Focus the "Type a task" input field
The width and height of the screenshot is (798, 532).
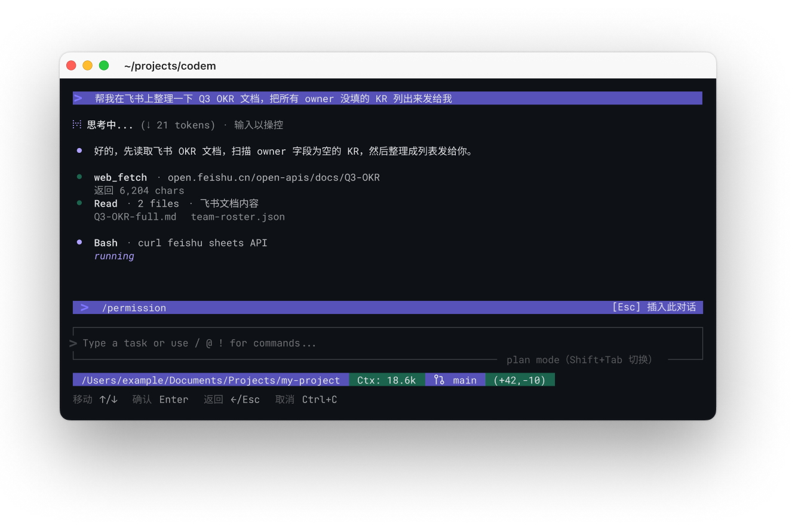tap(388, 343)
